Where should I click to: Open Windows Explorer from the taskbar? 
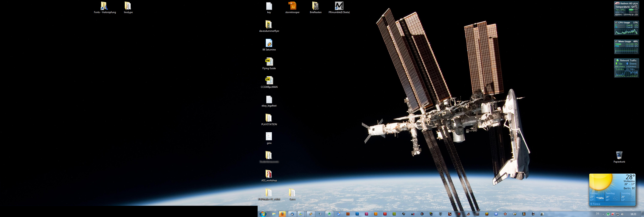point(274,214)
